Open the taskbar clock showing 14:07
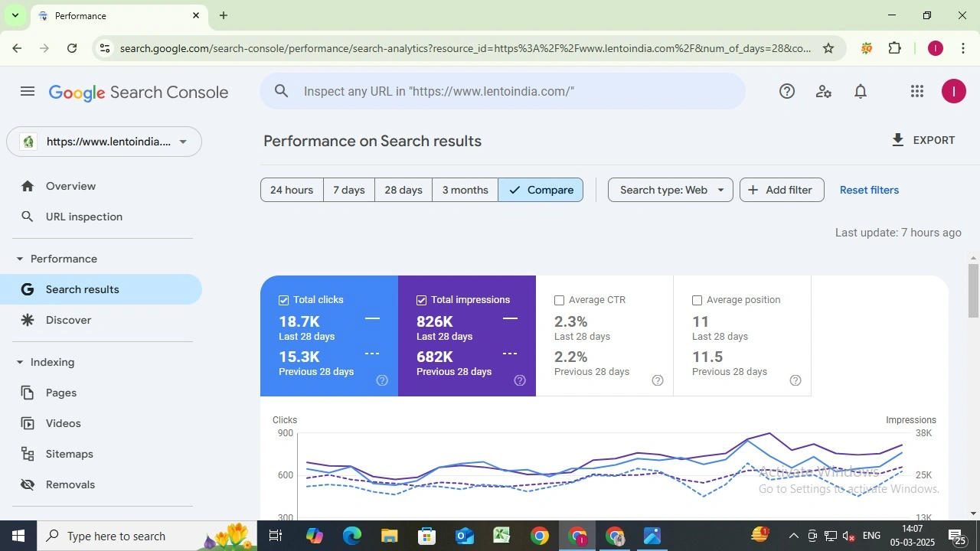The image size is (980, 551). 913,536
